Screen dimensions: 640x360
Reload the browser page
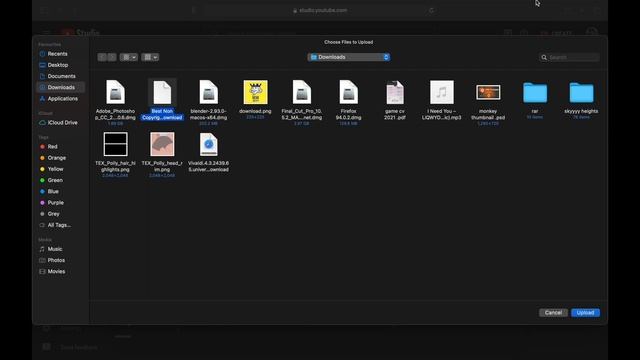click(431, 11)
